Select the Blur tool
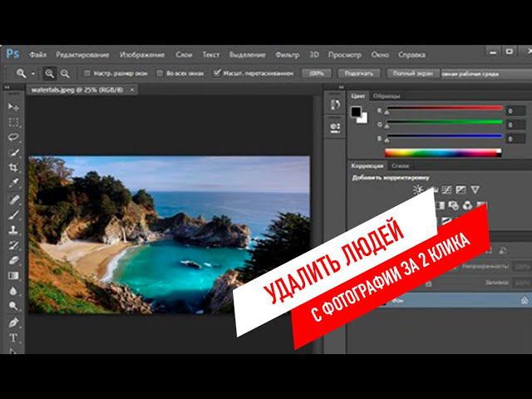The image size is (532, 399). coord(13,291)
